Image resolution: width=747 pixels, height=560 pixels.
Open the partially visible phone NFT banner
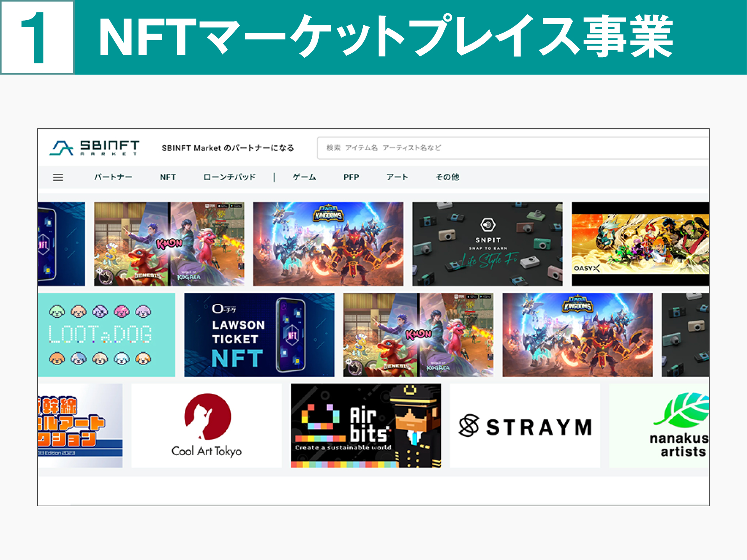pyautogui.click(x=61, y=244)
